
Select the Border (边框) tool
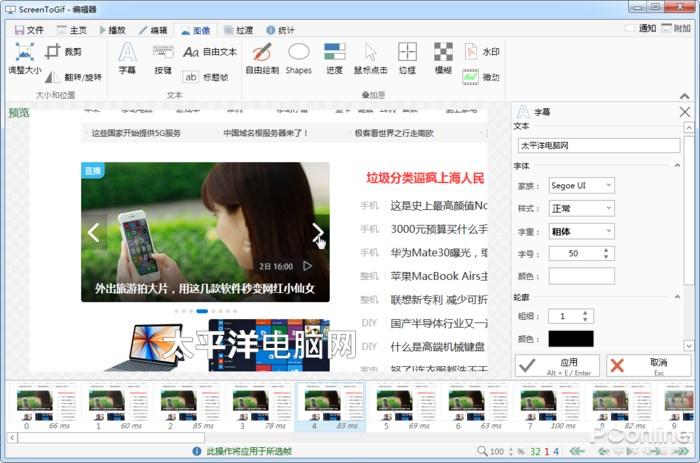click(x=407, y=58)
